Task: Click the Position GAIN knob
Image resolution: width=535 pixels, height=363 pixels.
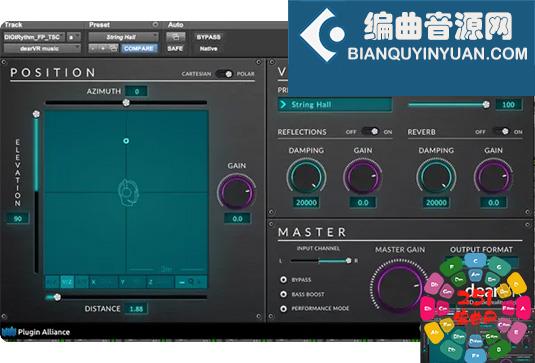Action: 236,192
